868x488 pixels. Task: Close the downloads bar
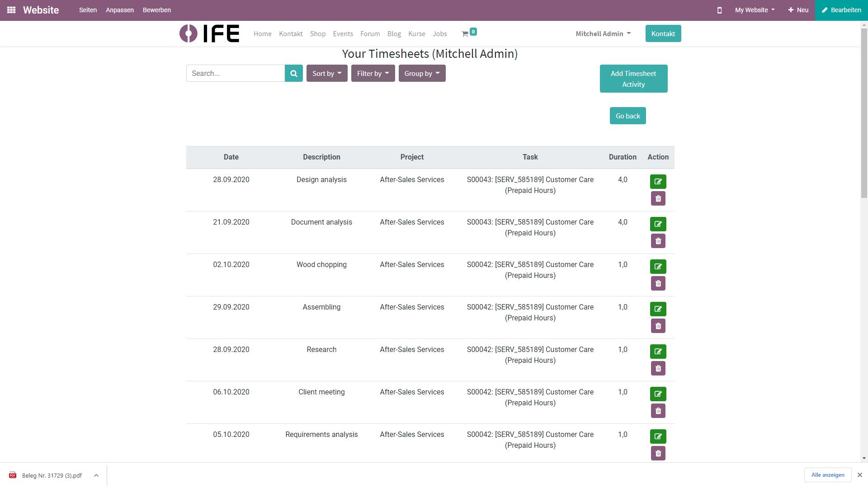point(859,475)
